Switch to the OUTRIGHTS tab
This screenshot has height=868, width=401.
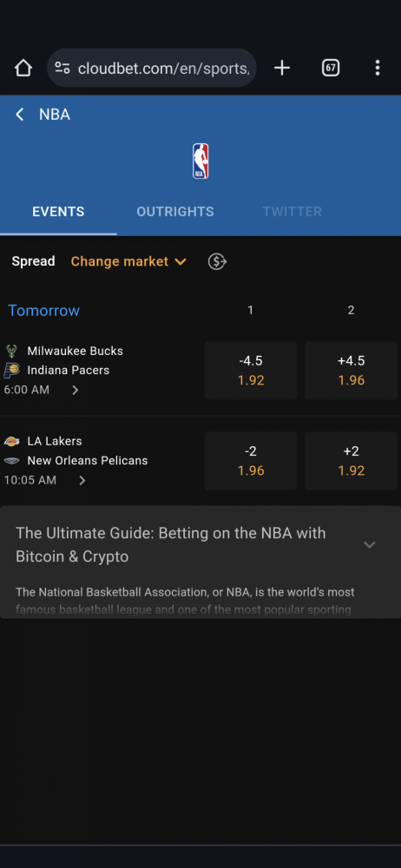coord(175,212)
